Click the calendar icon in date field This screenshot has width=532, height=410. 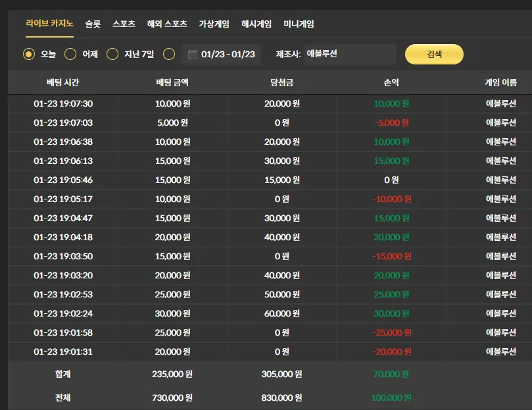tap(193, 55)
